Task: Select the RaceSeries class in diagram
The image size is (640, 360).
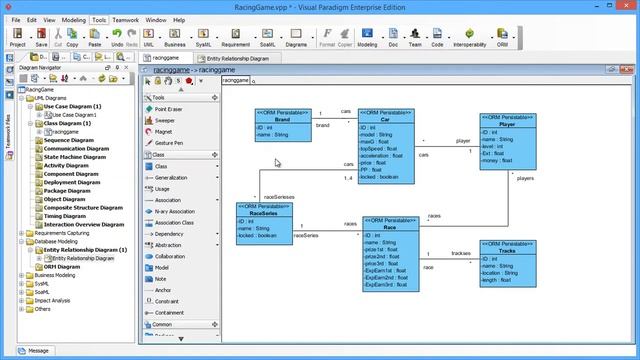Action: point(264,224)
